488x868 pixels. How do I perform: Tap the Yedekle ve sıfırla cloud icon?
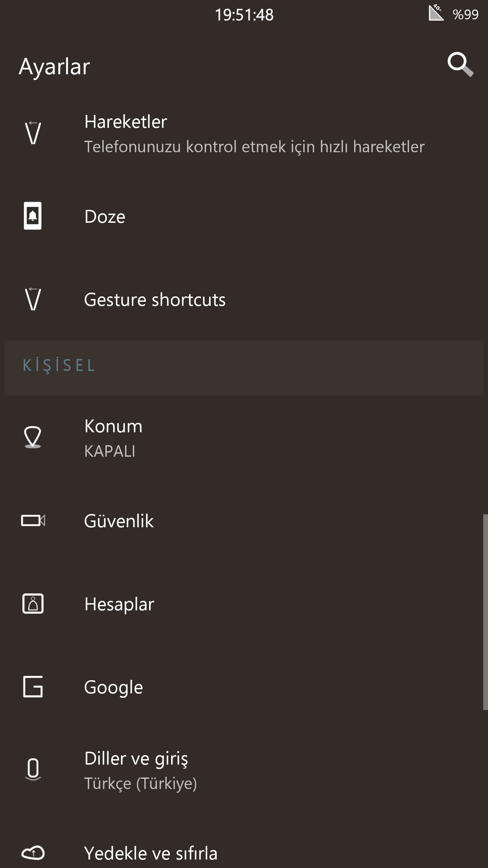pos(33,853)
